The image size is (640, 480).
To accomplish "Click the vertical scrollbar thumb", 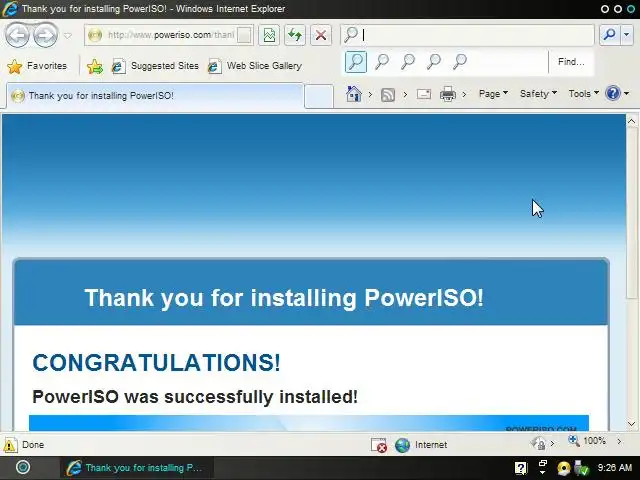I will 631,213.
